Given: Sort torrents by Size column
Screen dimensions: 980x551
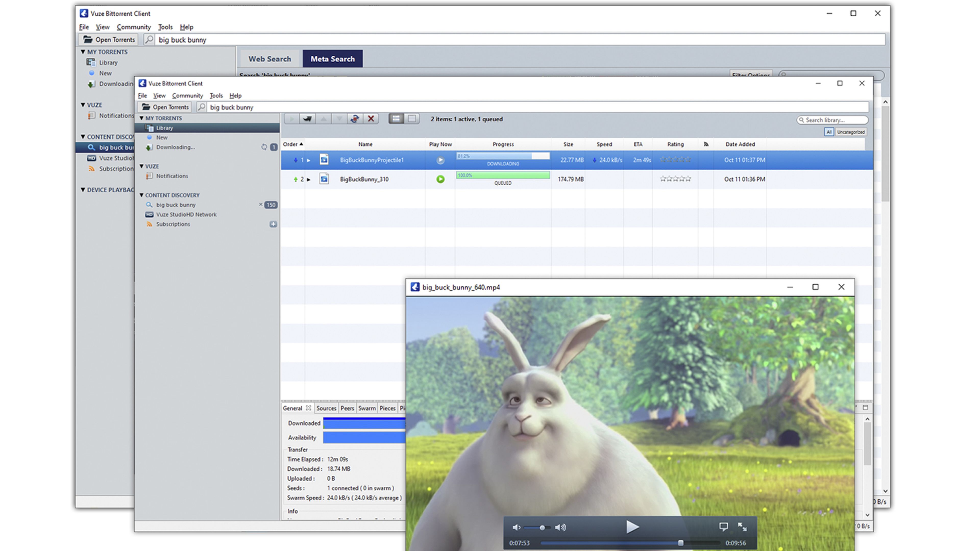Looking at the screenshot, I should (x=568, y=144).
